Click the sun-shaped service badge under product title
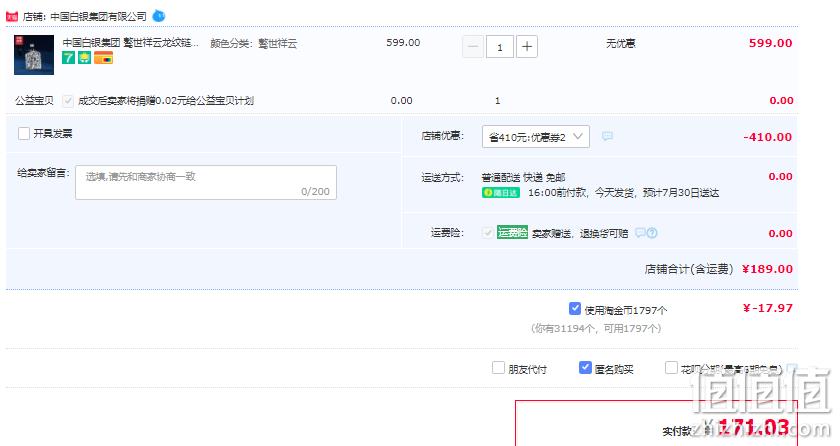Screen dimensions: 840x446 coord(85,57)
